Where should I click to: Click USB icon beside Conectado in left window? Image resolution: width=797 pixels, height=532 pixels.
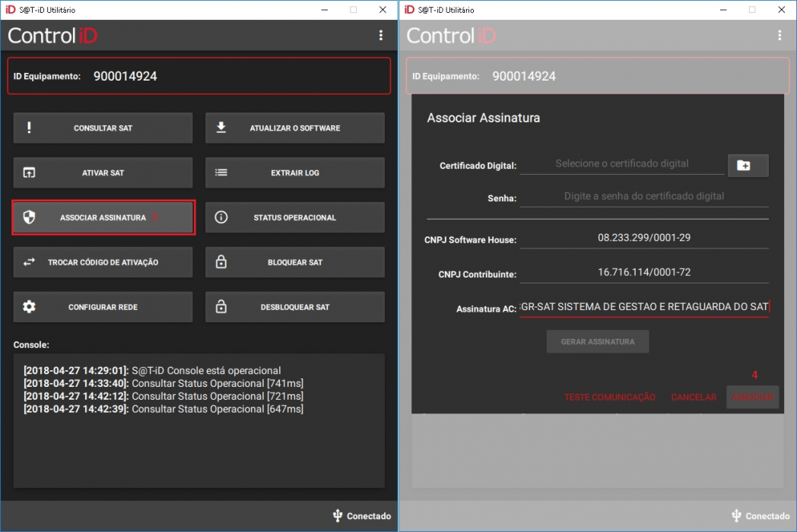tap(338, 516)
